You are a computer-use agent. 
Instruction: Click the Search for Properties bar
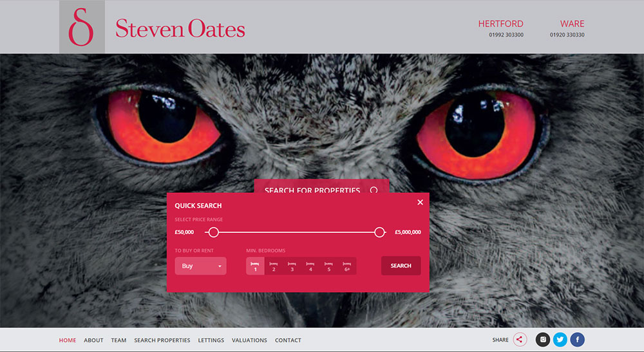321,187
